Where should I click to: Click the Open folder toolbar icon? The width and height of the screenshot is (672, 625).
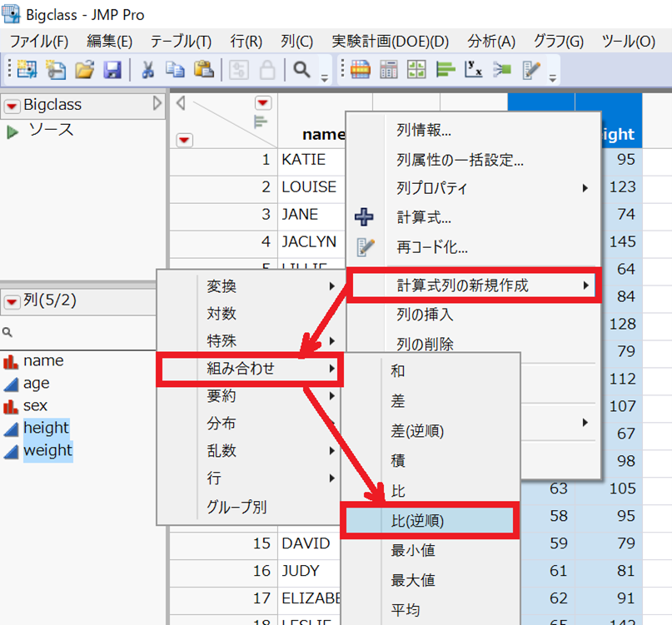tap(84, 69)
